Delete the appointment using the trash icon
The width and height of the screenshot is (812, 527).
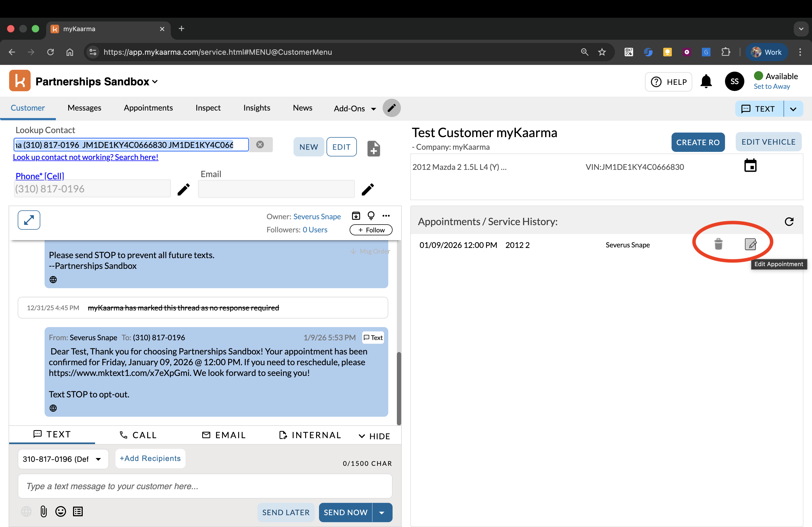pos(718,244)
